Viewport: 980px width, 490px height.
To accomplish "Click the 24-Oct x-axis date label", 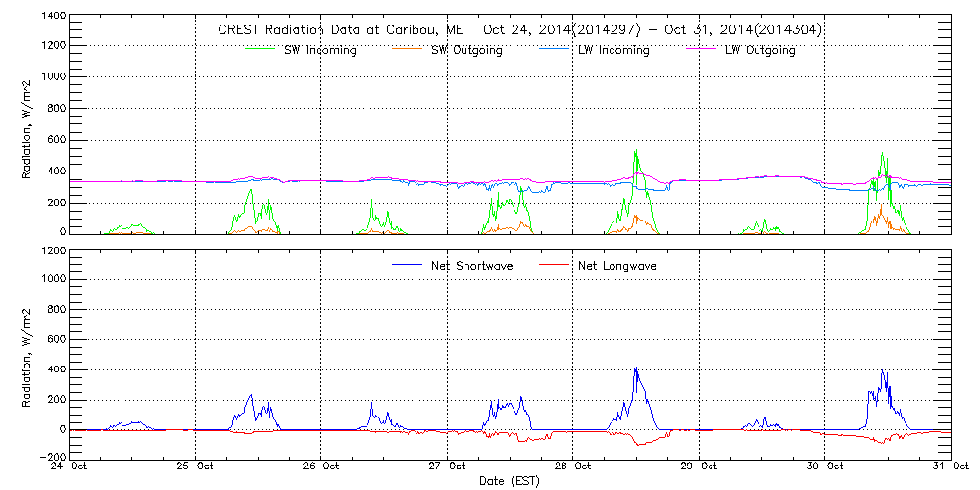I will [x=71, y=467].
